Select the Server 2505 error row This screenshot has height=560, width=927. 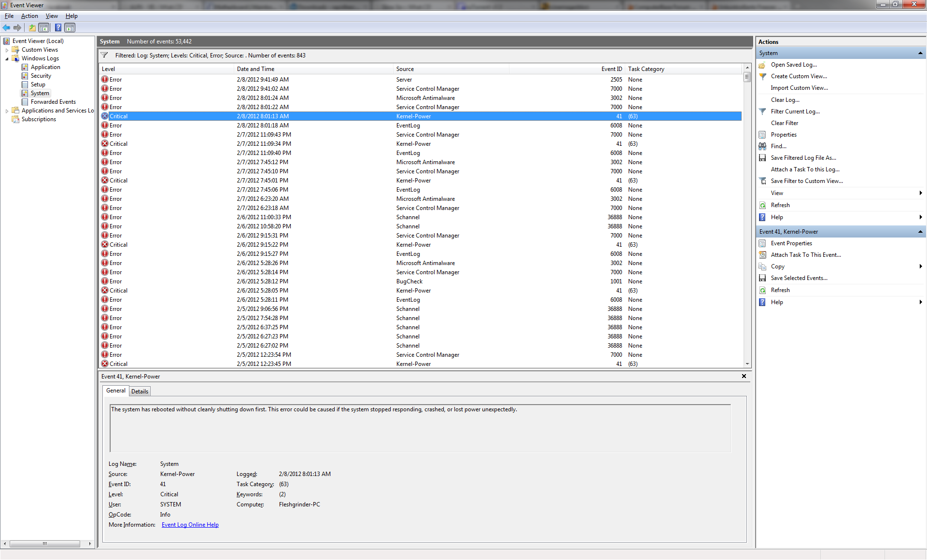coord(420,80)
